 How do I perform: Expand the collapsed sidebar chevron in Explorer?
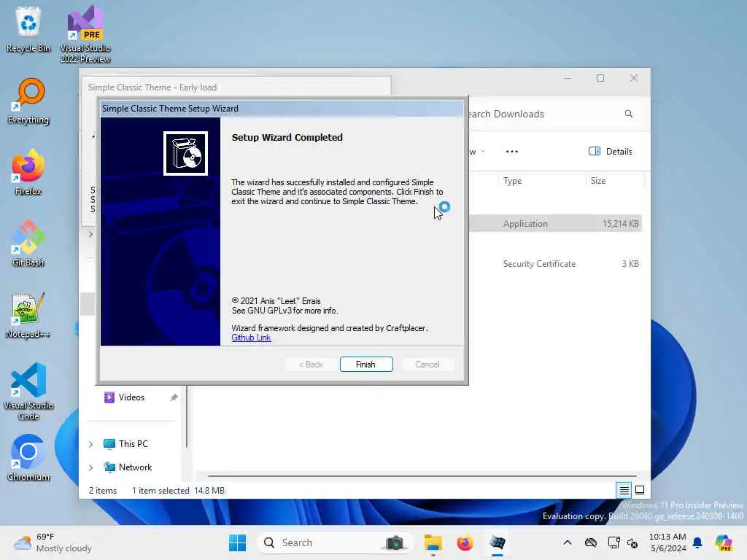(x=91, y=234)
